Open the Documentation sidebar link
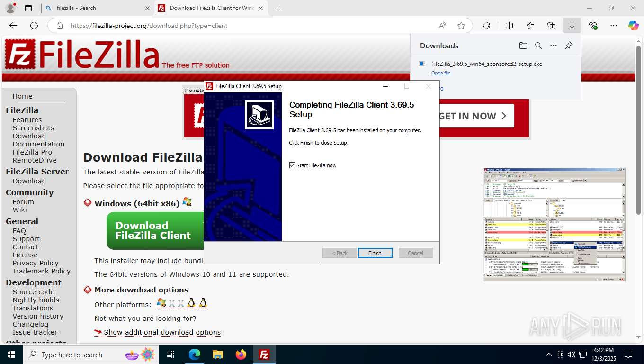The height and width of the screenshot is (364, 644). point(38,144)
